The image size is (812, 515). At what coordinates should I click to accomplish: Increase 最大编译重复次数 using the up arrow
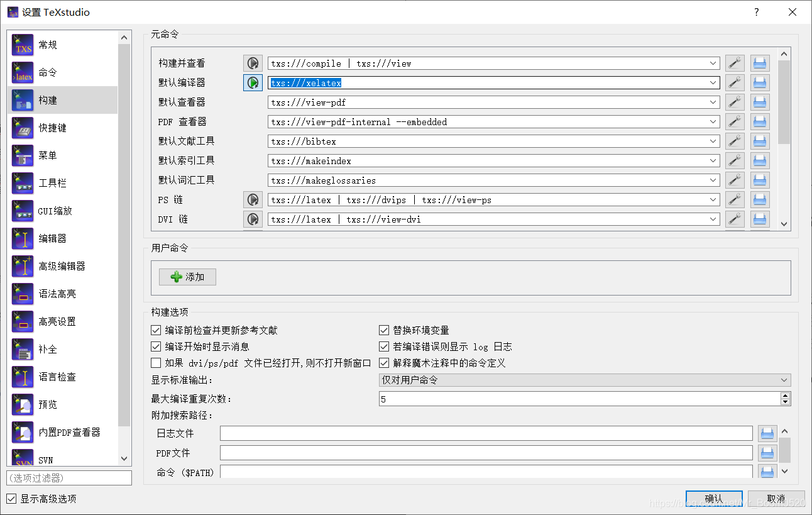pos(784,395)
